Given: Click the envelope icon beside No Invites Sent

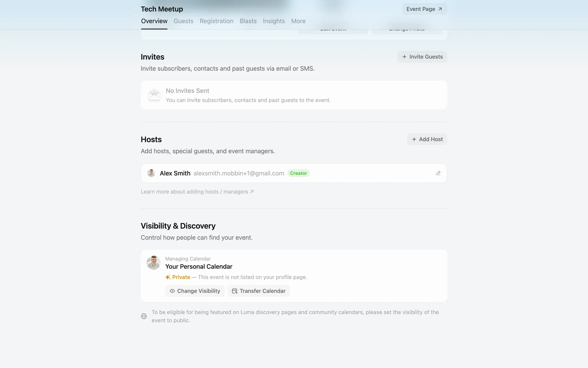Looking at the screenshot, I should 154,95.
